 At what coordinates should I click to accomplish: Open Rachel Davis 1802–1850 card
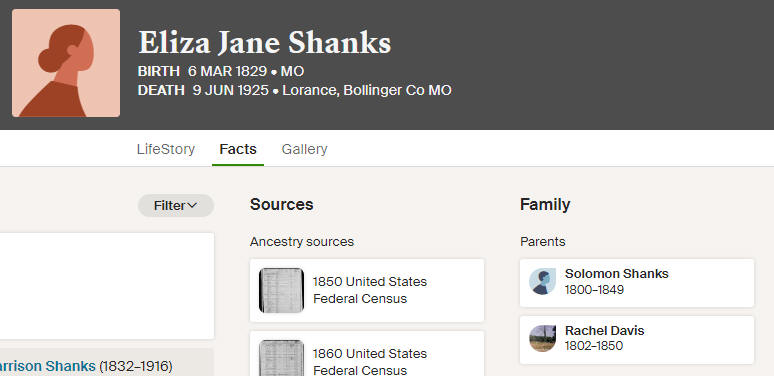637,339
